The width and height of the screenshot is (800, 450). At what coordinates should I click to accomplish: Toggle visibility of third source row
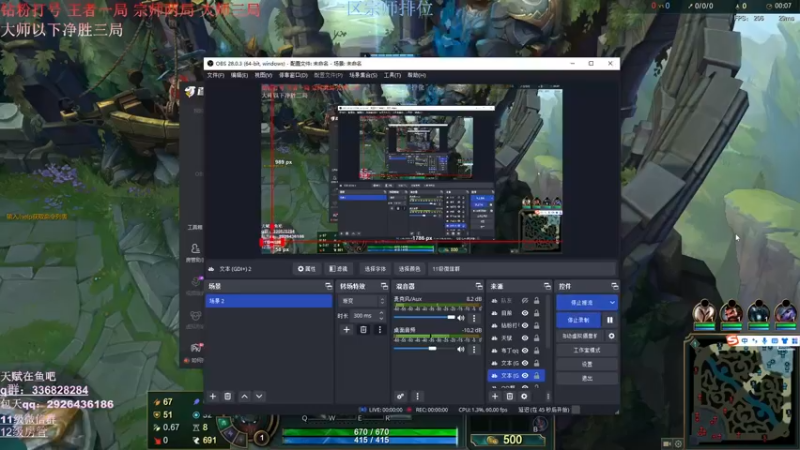click(x=525, y=326)
